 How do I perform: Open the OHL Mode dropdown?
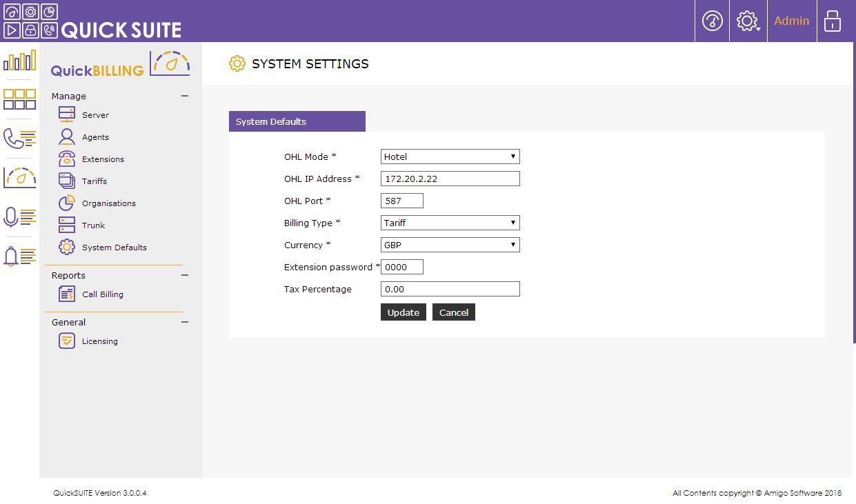(x=450, y=157)
